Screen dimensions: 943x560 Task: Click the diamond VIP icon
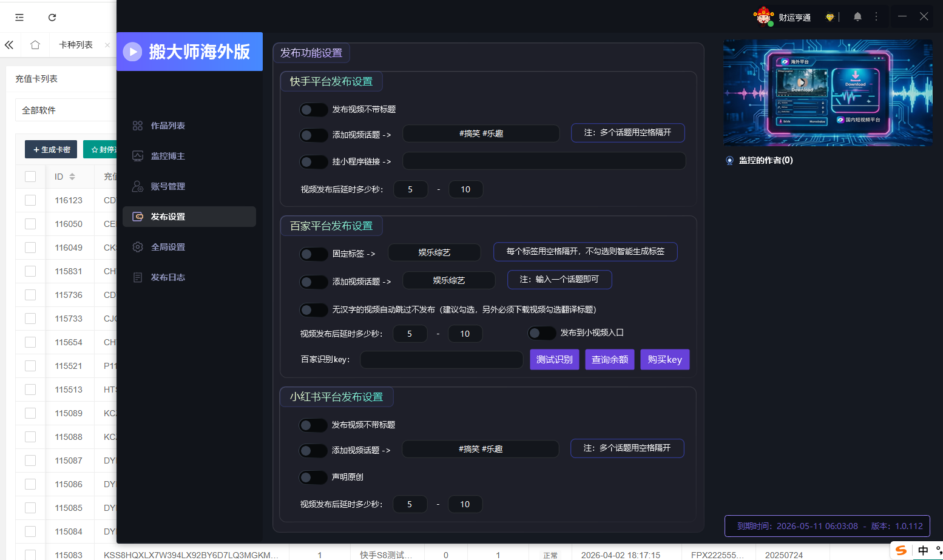[830, 17]
